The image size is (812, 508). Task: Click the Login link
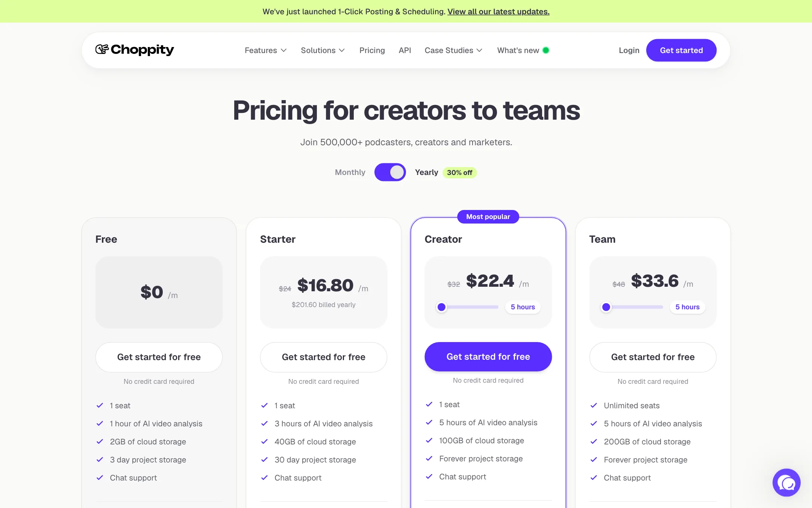(x=629, y=50)
